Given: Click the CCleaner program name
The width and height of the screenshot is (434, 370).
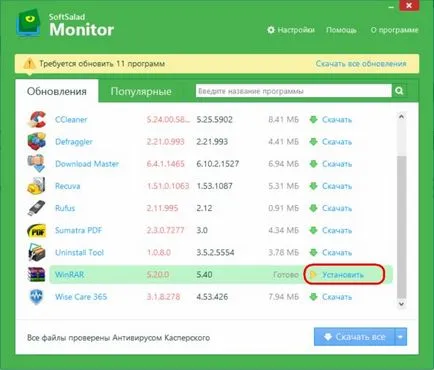Looking at the screenshot, I should [x=71, y=120].
